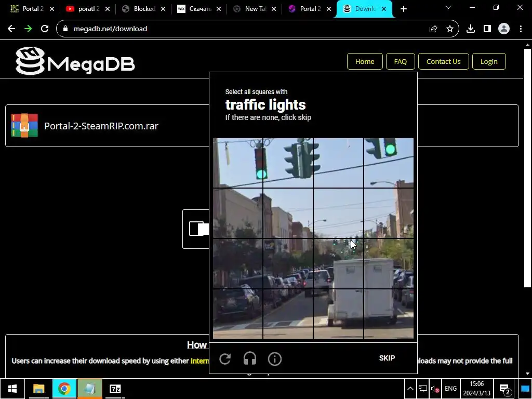Viewport: 532px width, 399px height.
Task: Open the Contact Us page button
Action: coord(444,61)
